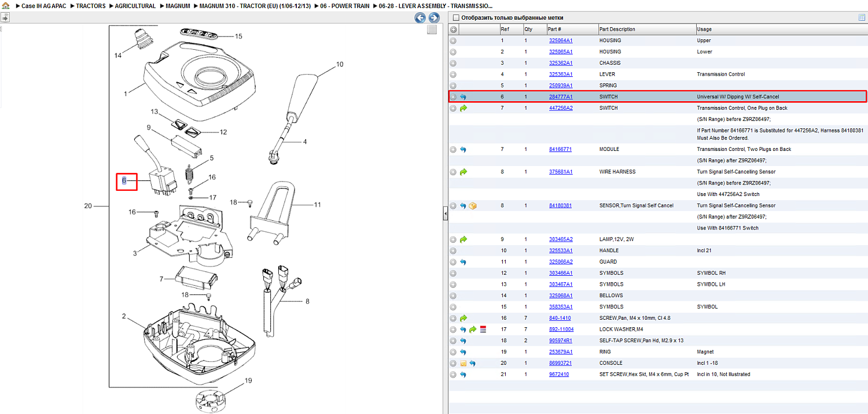Click the orange note icon on CONSOLE row
This screenshot has height=414, width=868.
pos(463,363)
